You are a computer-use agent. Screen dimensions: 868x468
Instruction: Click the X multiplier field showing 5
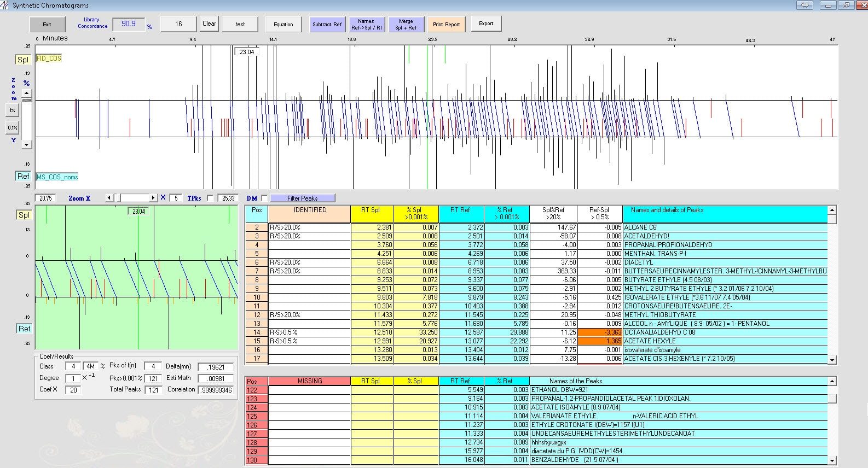(176, 198)
